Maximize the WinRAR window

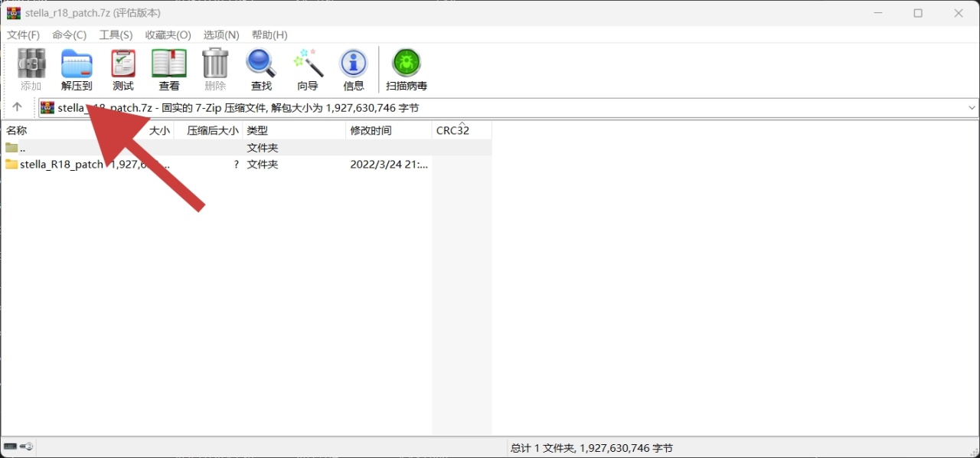918,13
